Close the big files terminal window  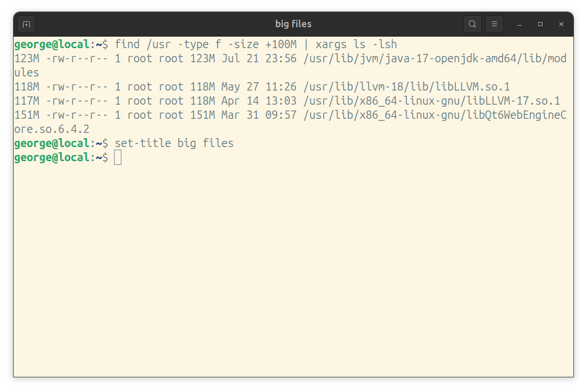[x=561, y=24]
